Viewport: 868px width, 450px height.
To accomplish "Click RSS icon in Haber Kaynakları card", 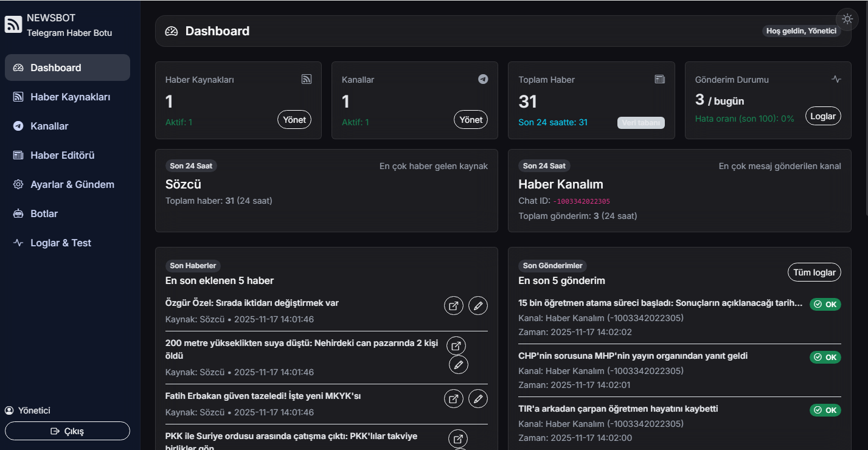I will [x=306, y=79].
